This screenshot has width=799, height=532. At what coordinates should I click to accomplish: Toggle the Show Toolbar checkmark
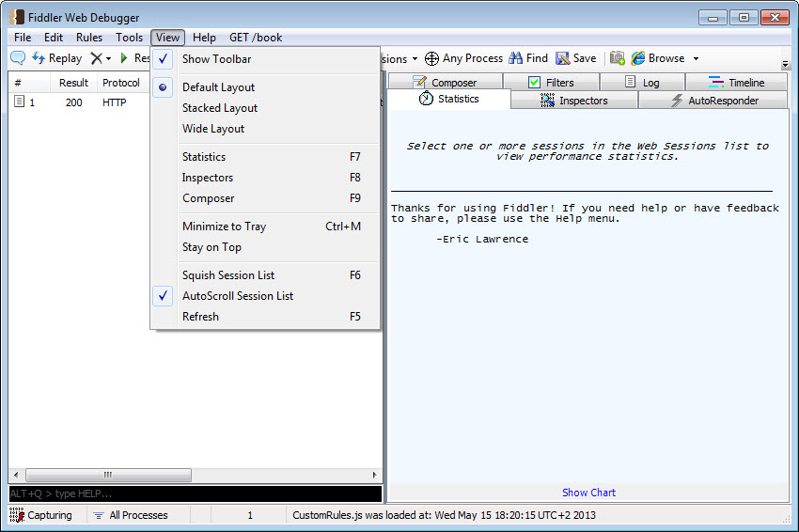point(163,59)
